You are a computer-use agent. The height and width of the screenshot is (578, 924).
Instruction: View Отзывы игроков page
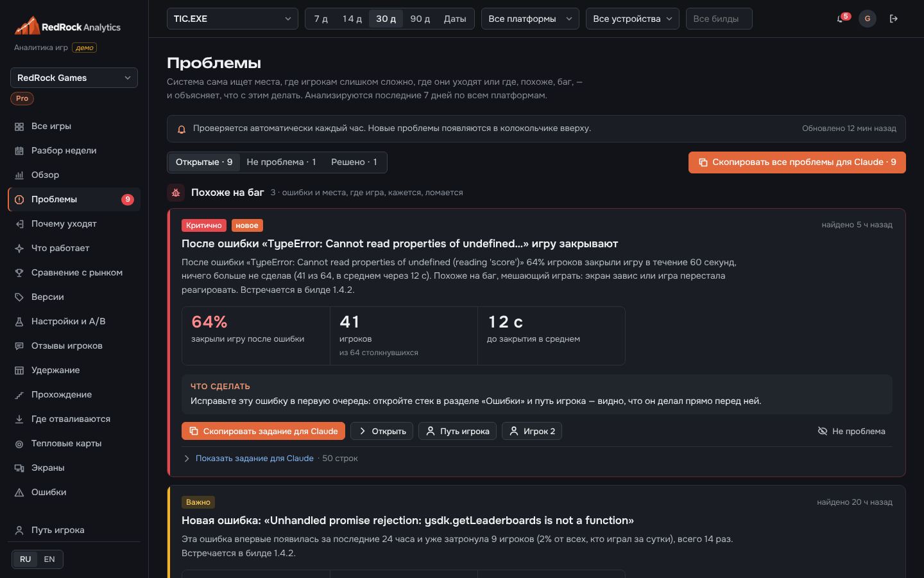(x=74, y=346)
